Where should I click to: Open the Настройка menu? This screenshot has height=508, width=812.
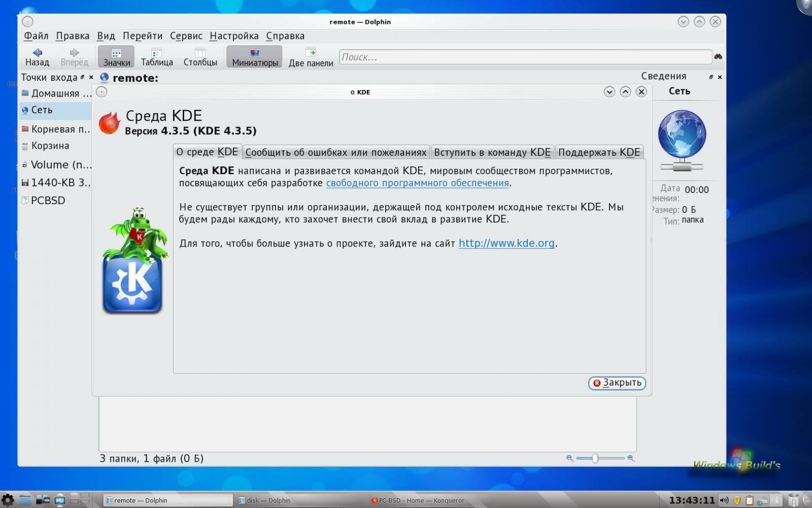click(x=234, y=36)
